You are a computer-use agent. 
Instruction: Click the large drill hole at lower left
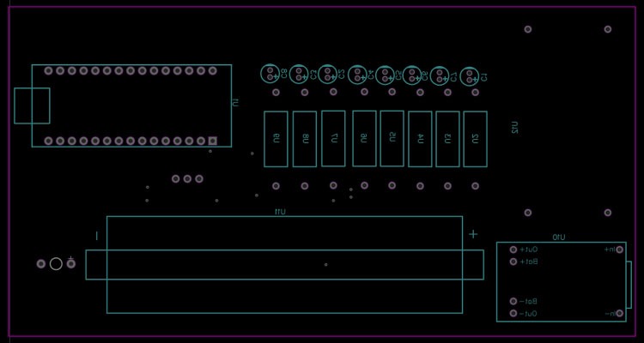56,263
